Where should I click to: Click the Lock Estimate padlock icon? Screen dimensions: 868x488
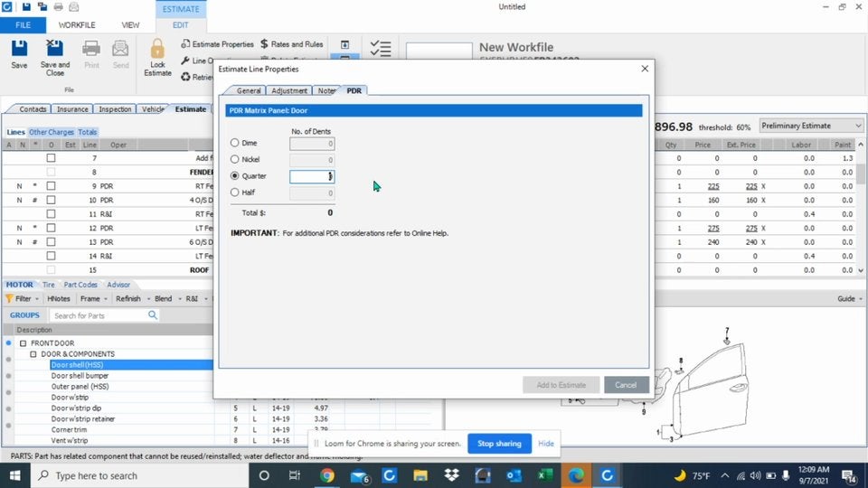[x=157, y=51]
